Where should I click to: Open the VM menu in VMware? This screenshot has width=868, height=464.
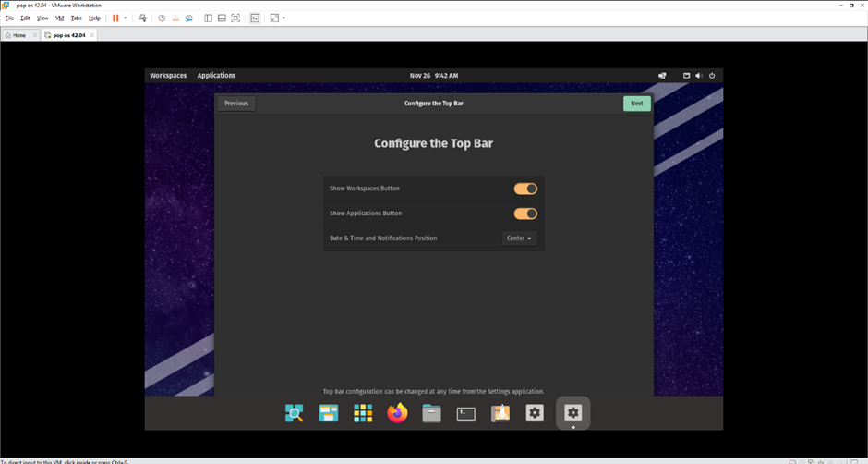coord(60,18)
